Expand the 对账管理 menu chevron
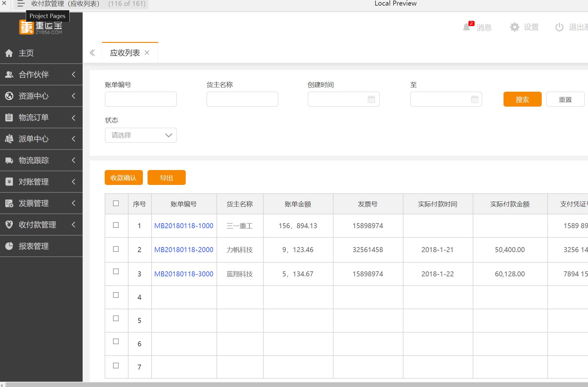Screen dimensions: 588x387 click(74, 182)
